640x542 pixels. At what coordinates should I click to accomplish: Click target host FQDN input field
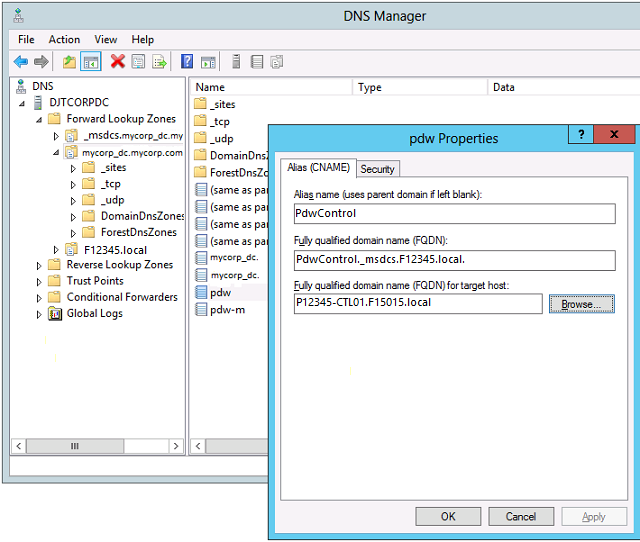(x=418, y=303)
